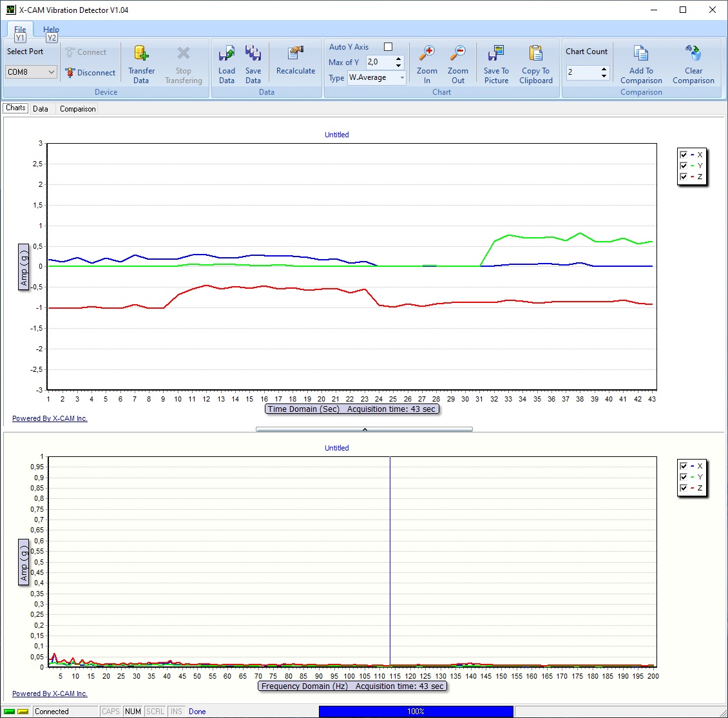Open the Help menu
This screenshot has width=728, height=718.
tap(51, 29)
